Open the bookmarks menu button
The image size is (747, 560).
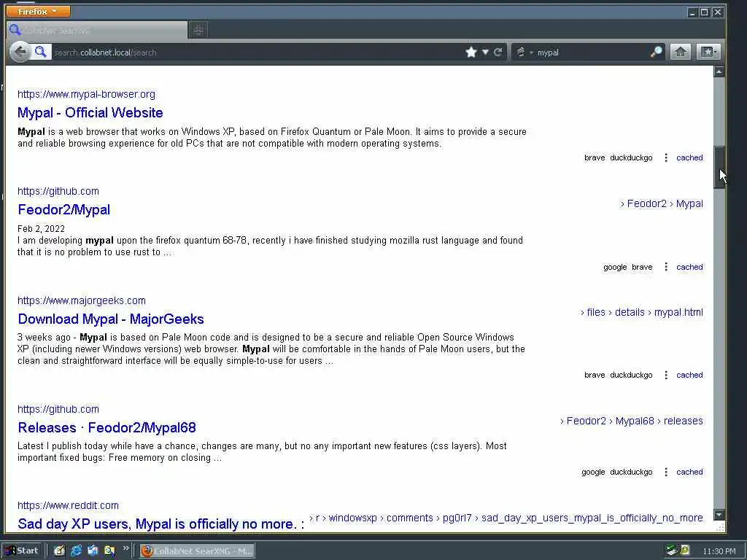pos(708,52)
